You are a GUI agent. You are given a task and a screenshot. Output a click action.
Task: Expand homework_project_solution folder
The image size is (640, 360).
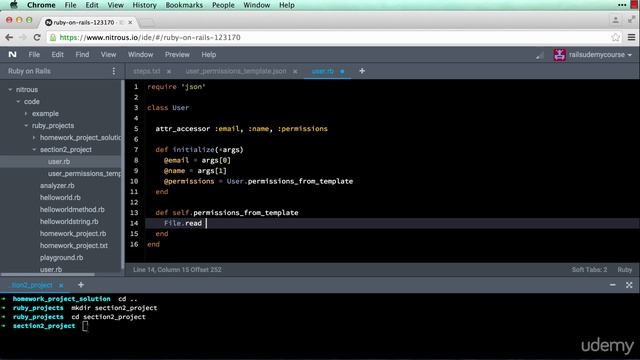point(34,138)
